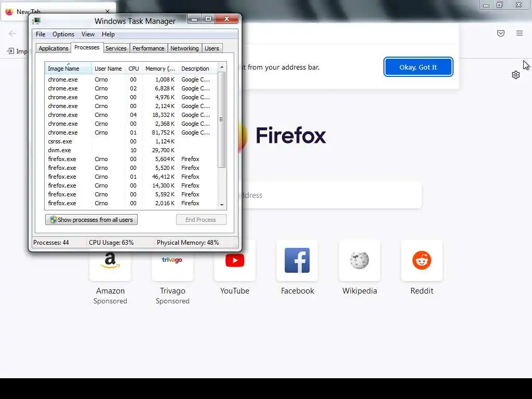
Task: Select chrome.exe using 6,828 K memory
Action: click(x=131, y=88)
